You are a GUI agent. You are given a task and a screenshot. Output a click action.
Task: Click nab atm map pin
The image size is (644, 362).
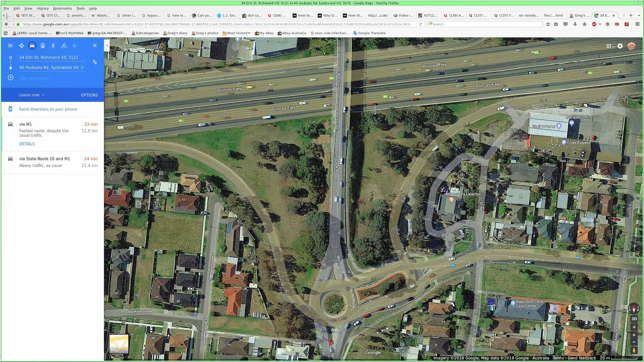[x=572, y=123]
